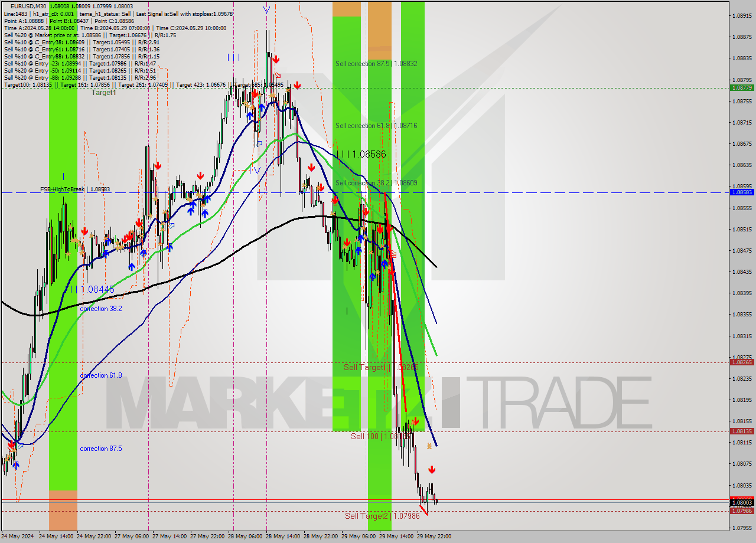Select the Sell correction 61.8 | 1.08716 label
The height and width of the screenshot is (543, 756).
tap(376, 126)
